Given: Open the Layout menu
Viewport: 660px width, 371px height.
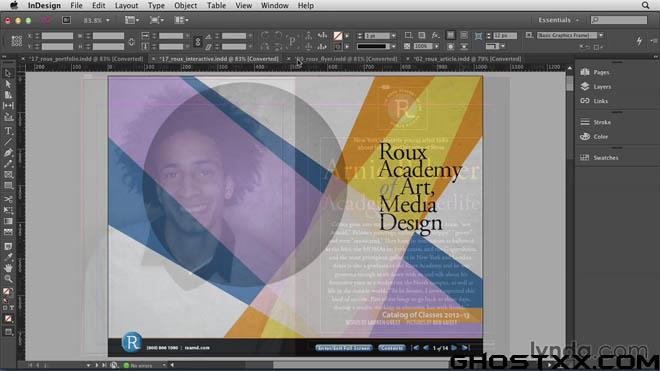Looking at the screenshot, I should 126,5.
